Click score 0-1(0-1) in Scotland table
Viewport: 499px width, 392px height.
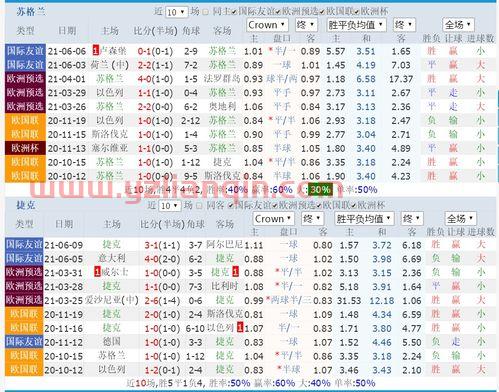pyautogui.click(x=155, y=51)
